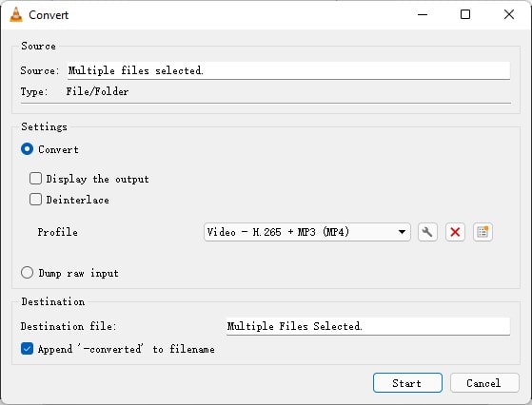Screen dimensions: 532x405
Task: Expand profile list using the dropdown arrow
Action: pos(402,233)
